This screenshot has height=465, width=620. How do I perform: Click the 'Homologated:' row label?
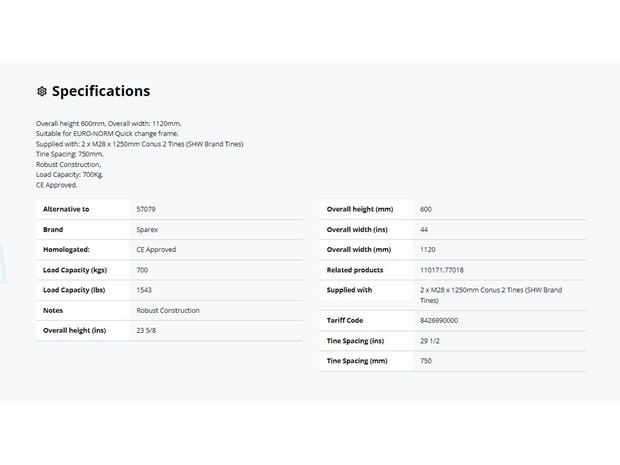tap(66, 250)
